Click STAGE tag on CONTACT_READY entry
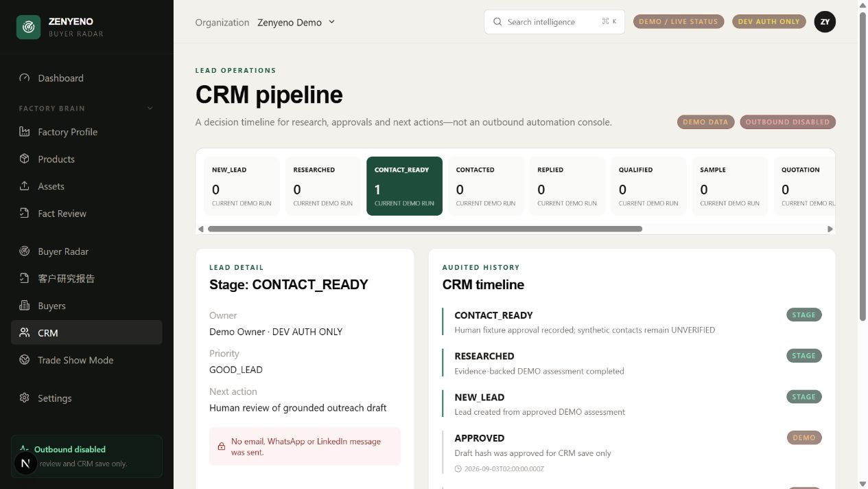The height and width of the screenshot is (489, 868). click(804, 315)
